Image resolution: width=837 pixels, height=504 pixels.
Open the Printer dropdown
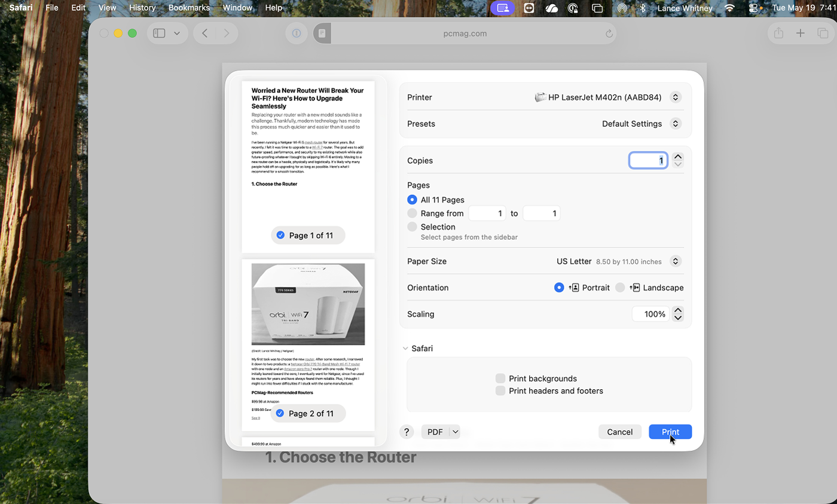(x=676, y=97)
